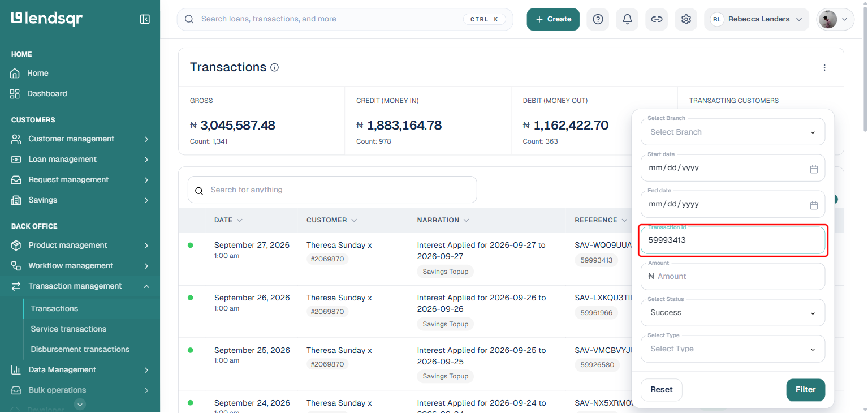Open the Select Branch dropdown
868x413 pixels.
pyautogui.click(x=733, y=132)
